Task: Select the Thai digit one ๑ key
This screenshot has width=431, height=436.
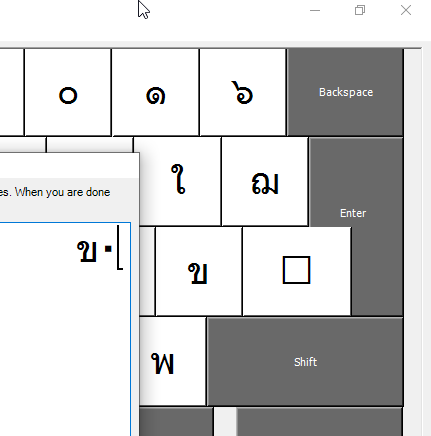Action: [156, 92]
